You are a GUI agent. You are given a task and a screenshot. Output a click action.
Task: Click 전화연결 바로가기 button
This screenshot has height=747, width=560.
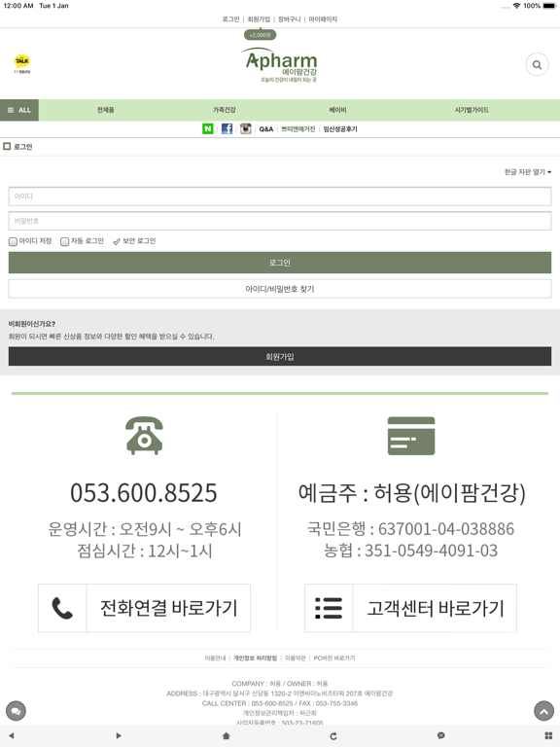coord(144,608)
